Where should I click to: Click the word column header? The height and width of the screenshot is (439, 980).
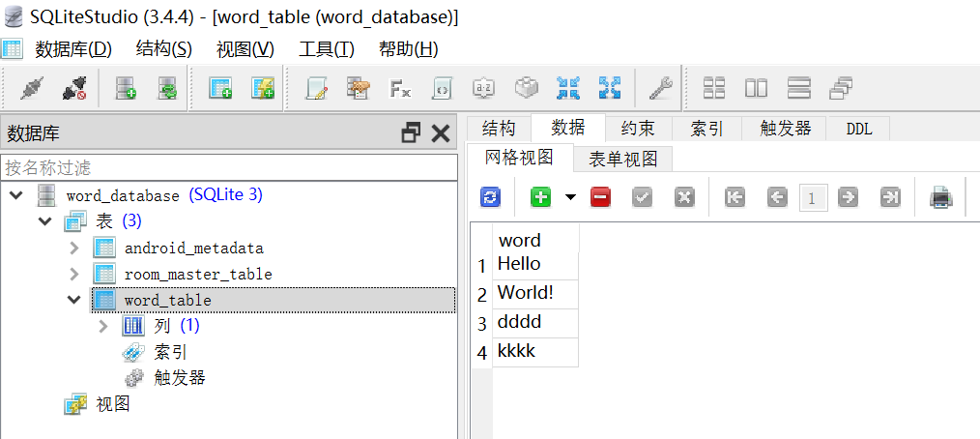click(x=535, y=240)
